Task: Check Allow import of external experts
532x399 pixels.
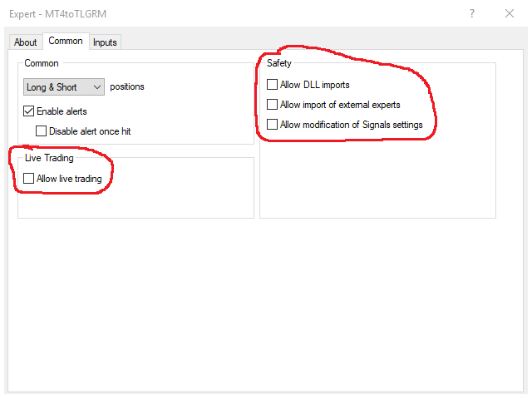Action: pos(272,105)
